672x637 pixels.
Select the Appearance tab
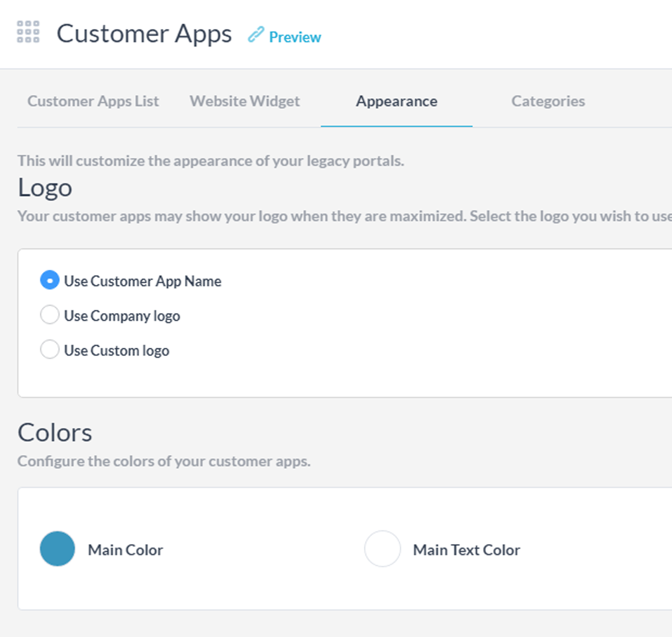[396, 101]
